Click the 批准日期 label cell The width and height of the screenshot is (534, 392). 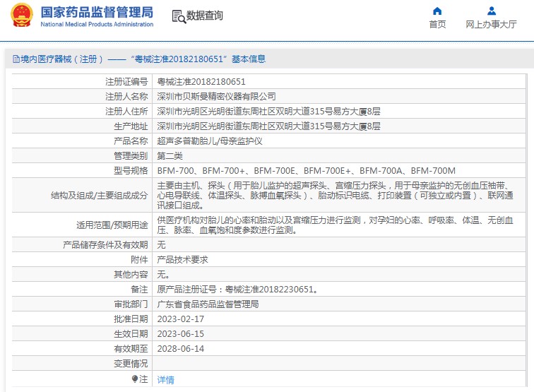pos(82,319)
